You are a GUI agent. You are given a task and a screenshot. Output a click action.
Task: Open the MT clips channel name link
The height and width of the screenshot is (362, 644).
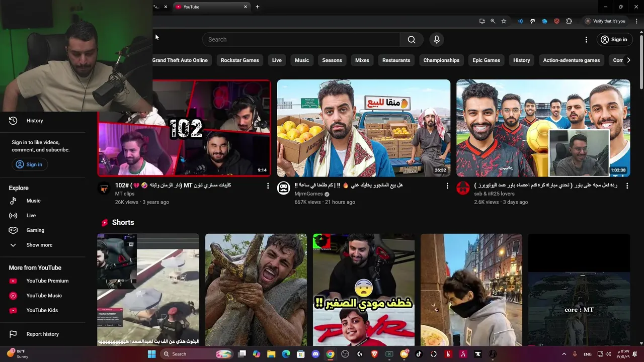pos(125,194)
